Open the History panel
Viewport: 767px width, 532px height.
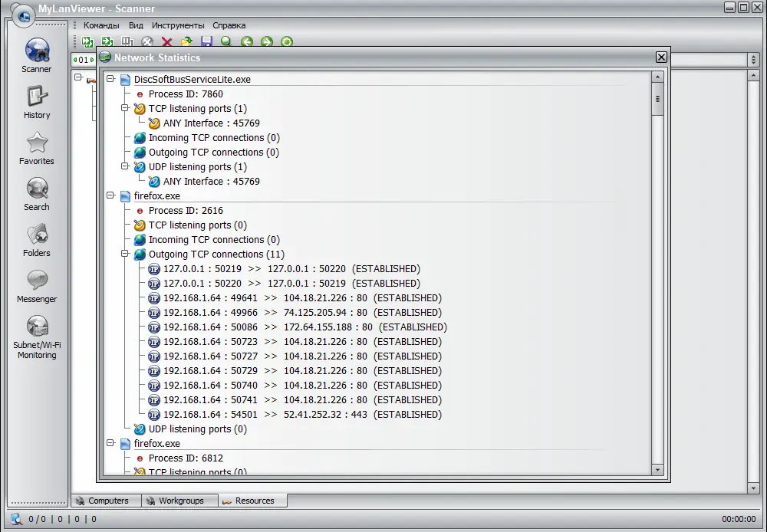37,102
